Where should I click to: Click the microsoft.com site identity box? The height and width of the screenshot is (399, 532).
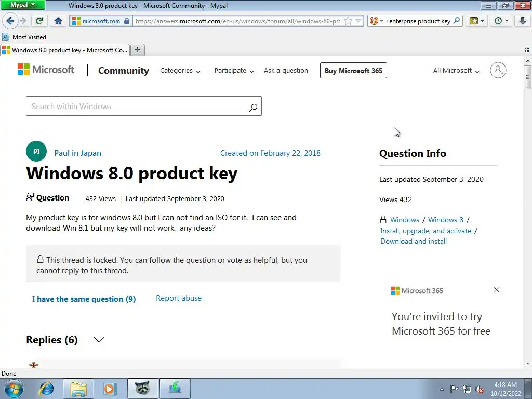coord(101,21)
